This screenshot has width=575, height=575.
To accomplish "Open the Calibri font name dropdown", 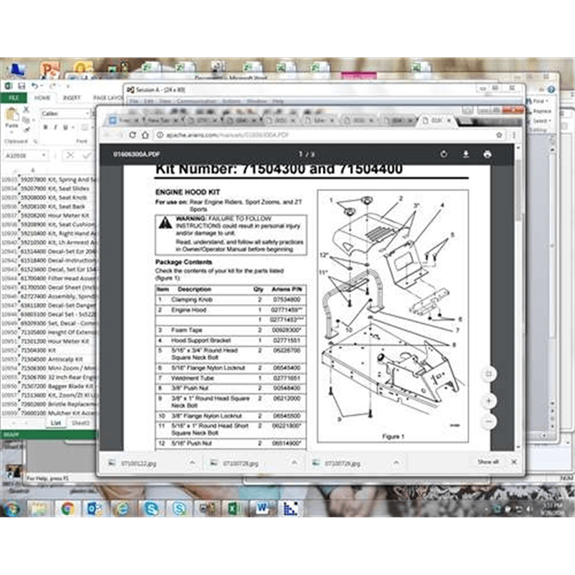I will [87, 114].
